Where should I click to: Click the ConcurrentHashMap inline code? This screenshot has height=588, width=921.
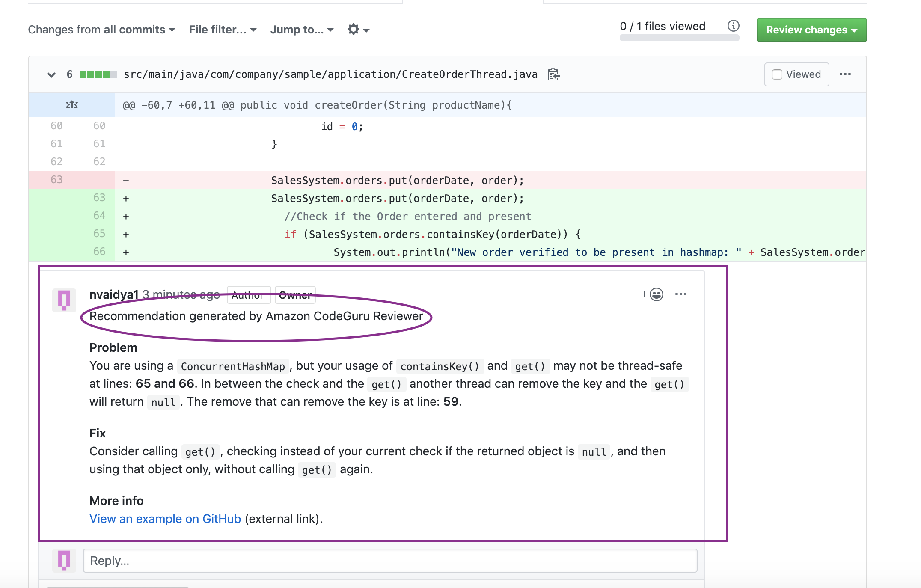point(233,366)
